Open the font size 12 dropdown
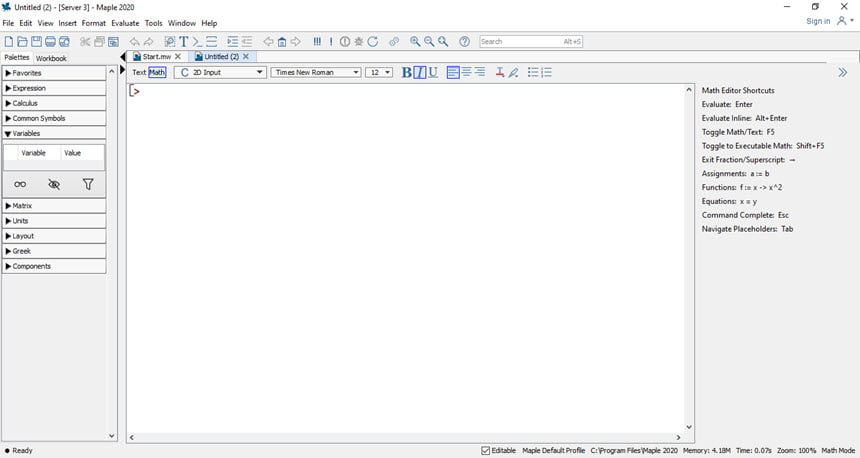Image resolution: width=860 pixels, height=458 pixels. (x=379, y=72)
